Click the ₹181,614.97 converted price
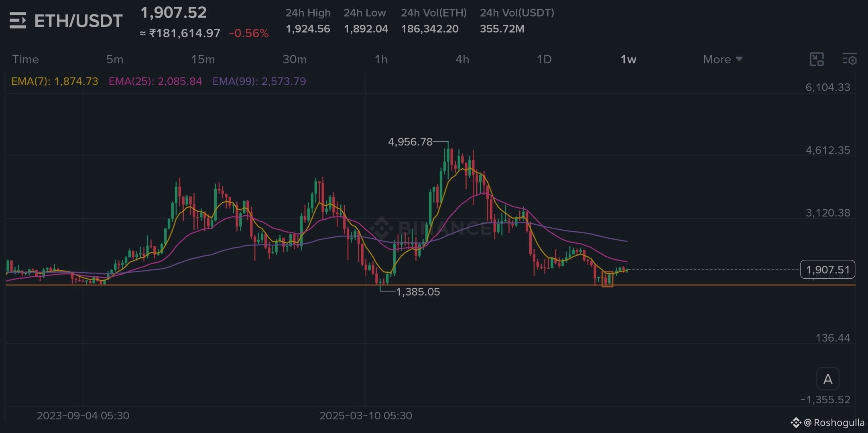868x433 pixels. pos(180,33)
